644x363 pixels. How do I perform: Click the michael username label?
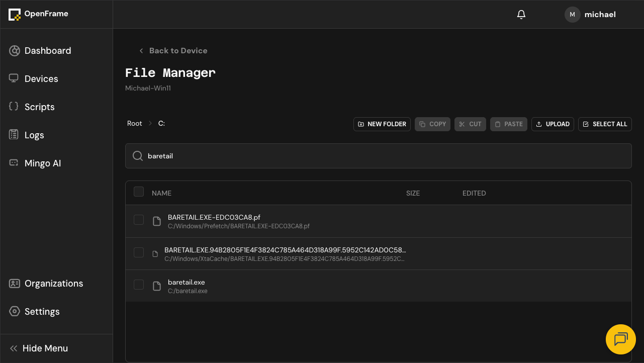[x=600, y=15]
